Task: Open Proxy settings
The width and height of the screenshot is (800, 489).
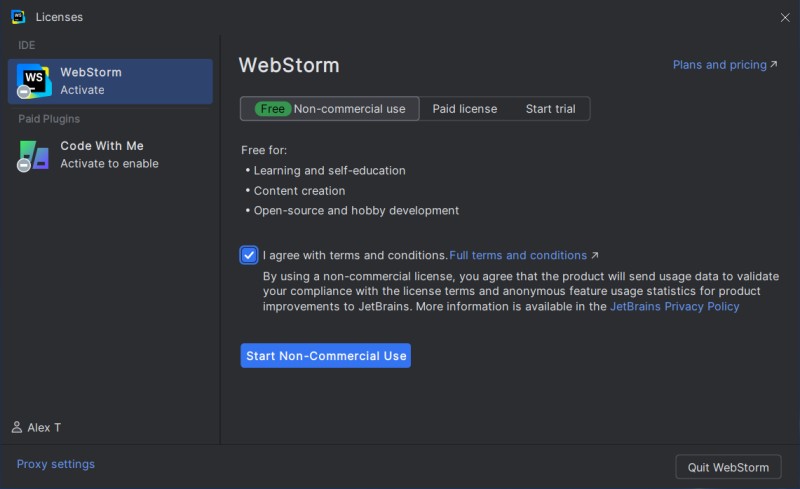Action: [x=56, y=464]
